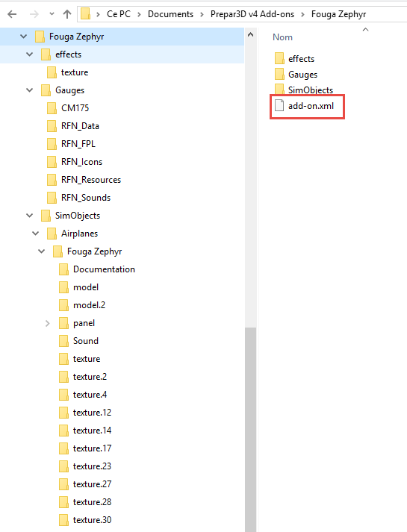The height and width of the screenshot is (532, 407).
Task: Click the folder icon of texture under Sound
Action: pos(63,359)
